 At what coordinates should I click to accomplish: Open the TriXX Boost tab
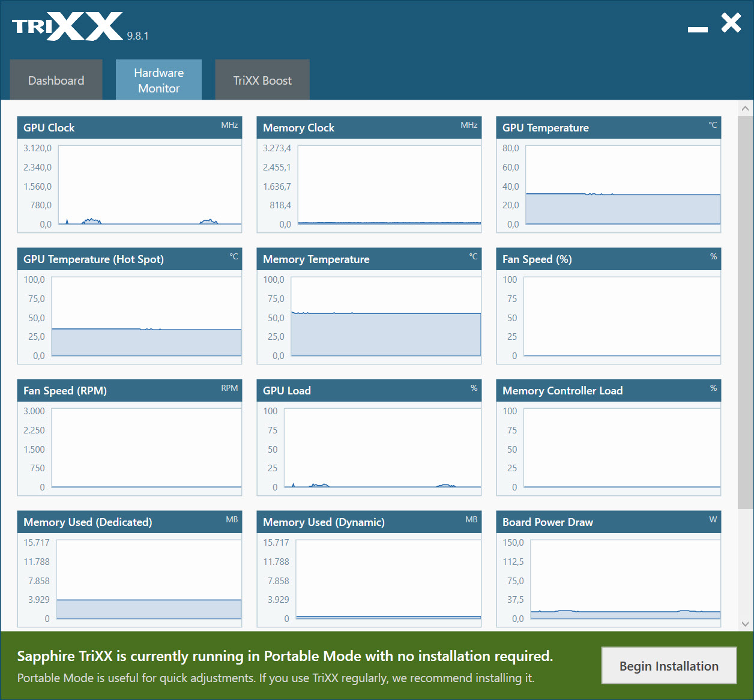(x=262, y=80)
